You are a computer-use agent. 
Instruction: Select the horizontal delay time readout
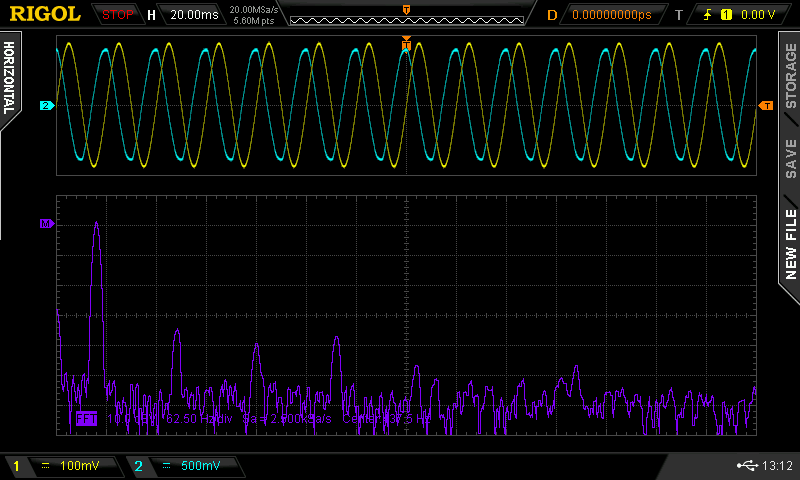tap(610, 15)
